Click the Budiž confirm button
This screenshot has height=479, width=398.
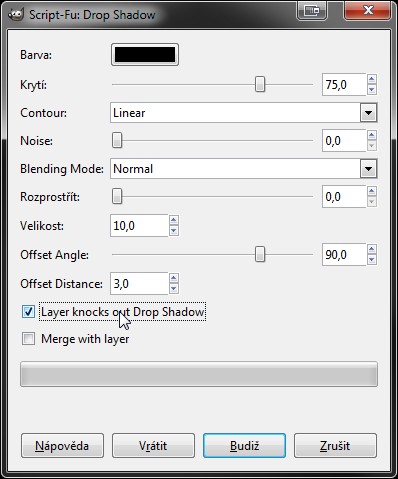click(244, 446)
